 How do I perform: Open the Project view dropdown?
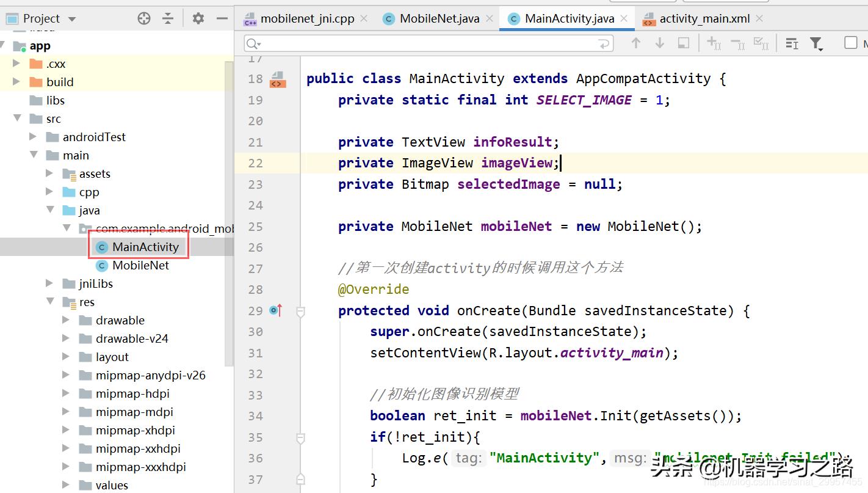pos(72,19)
